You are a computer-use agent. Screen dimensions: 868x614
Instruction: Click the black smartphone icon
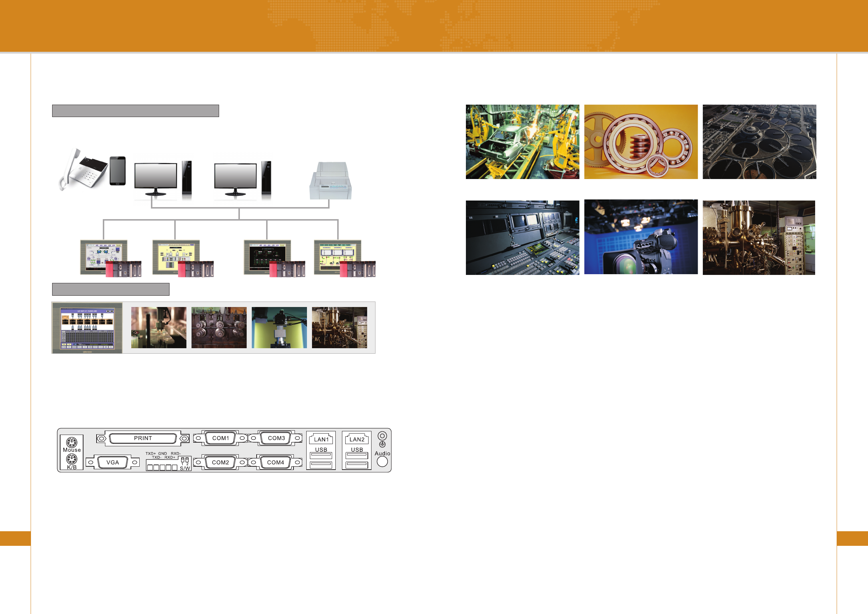118,171
